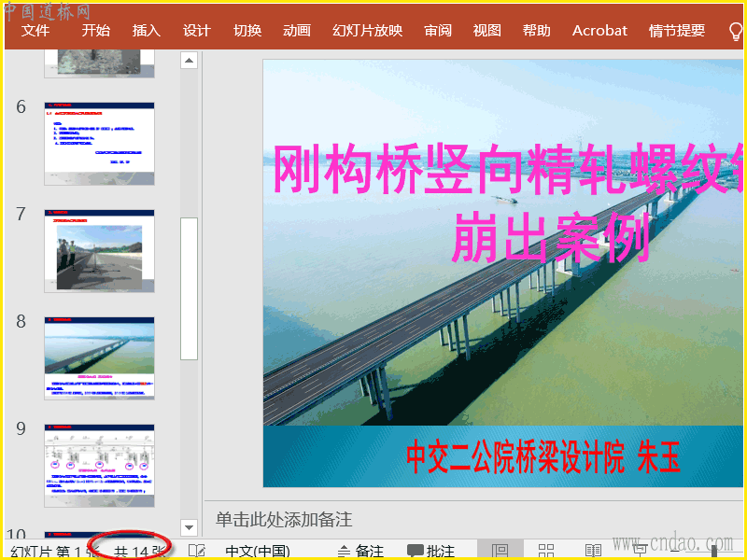Click the thumbnail pane scroll up arrow
The image size is (747, 560).
click(x=190, y=61)
